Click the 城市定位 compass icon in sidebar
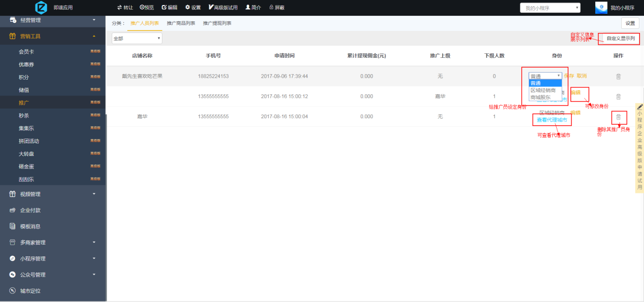Viewport: 644px width, 302px height. pos(13,291)
